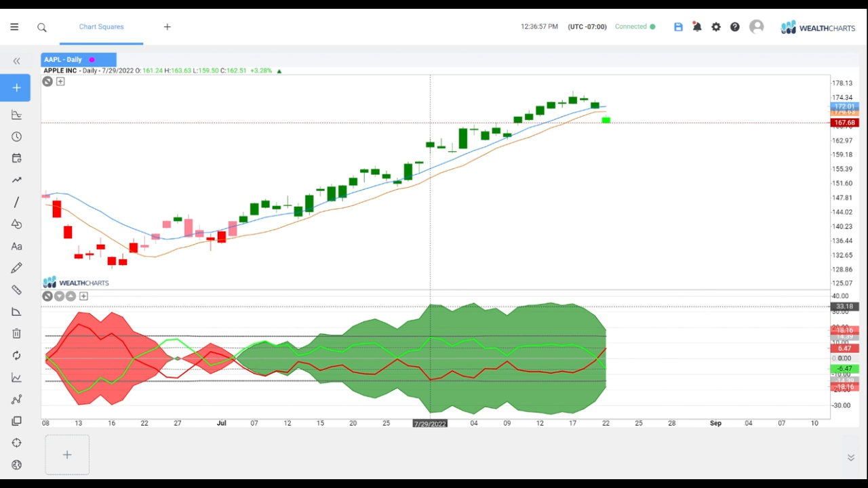
Task: Select the Aa text annotation tool
Action: [x=16, y=246]
